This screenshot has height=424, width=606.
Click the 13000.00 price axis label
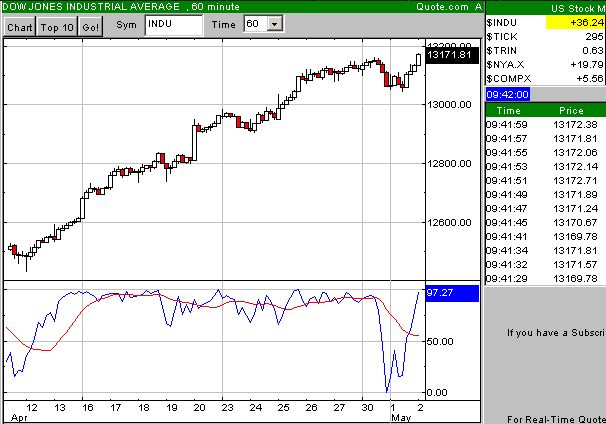click(449, 104)
